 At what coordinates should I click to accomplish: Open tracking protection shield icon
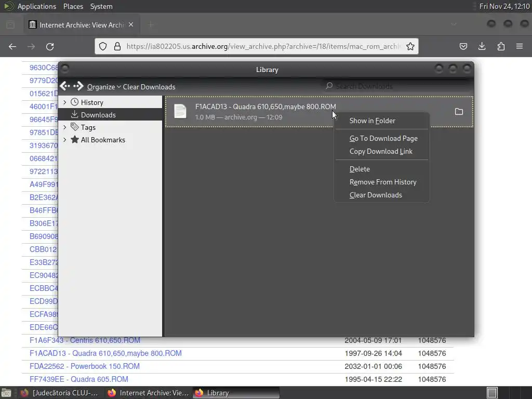(x=103, y=46)
